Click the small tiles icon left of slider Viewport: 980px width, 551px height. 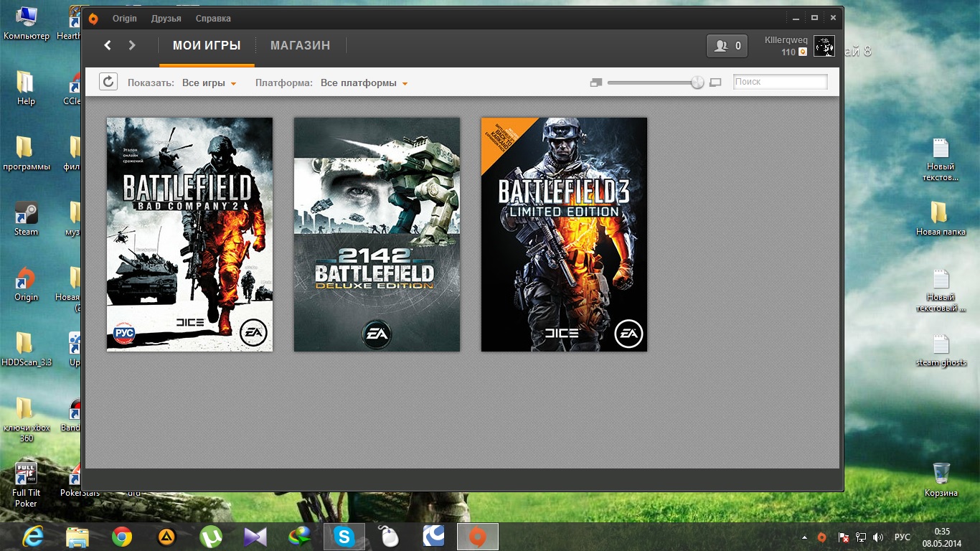point(595,83)
